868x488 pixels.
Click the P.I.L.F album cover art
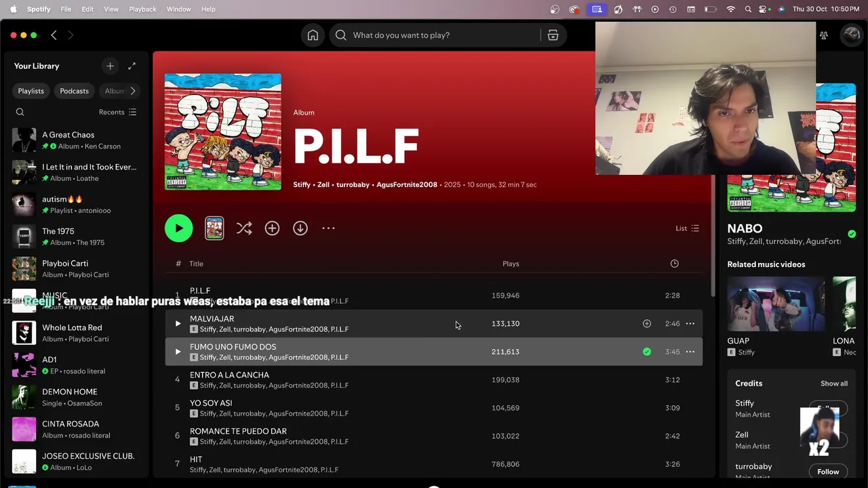click(x=223, y=131)
